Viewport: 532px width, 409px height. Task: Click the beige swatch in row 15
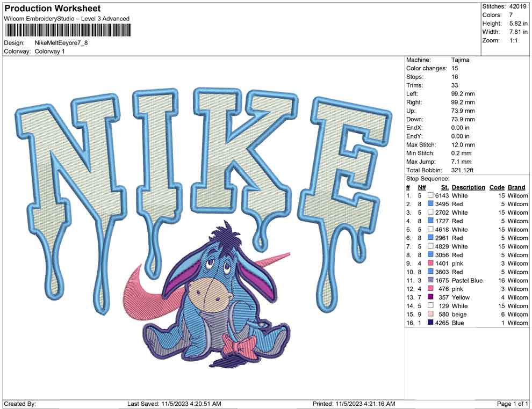point(430,314)
